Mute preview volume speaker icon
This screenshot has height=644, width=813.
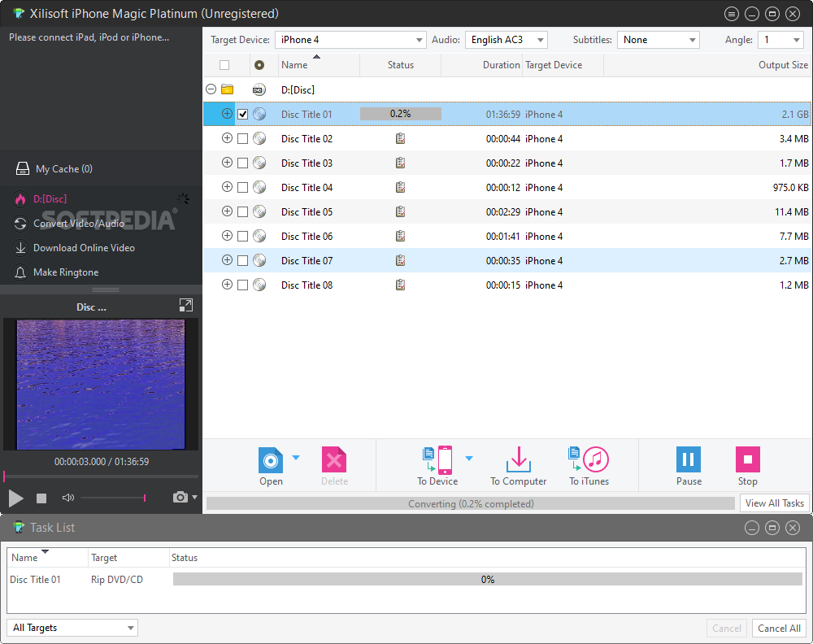68,498
